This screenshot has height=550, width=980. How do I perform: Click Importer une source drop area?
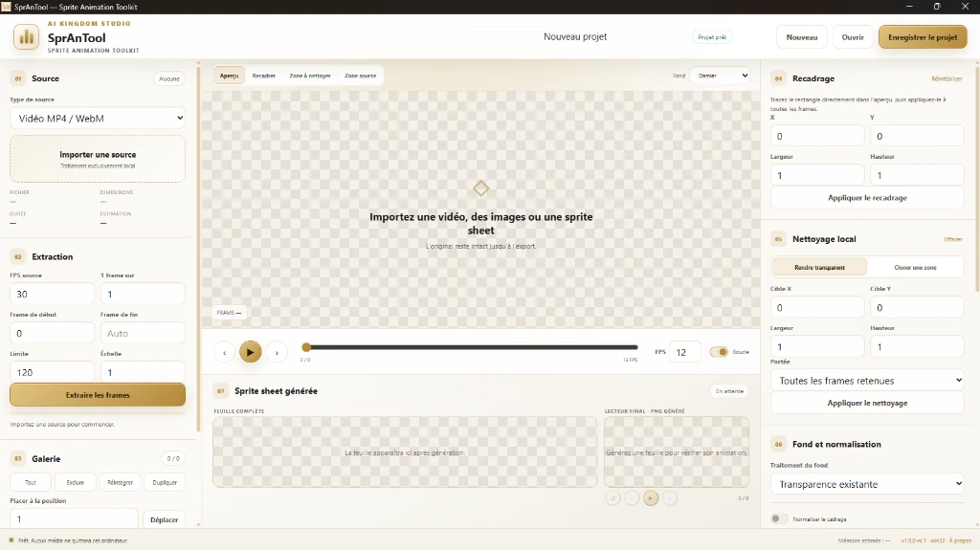[x=98, y=159]
